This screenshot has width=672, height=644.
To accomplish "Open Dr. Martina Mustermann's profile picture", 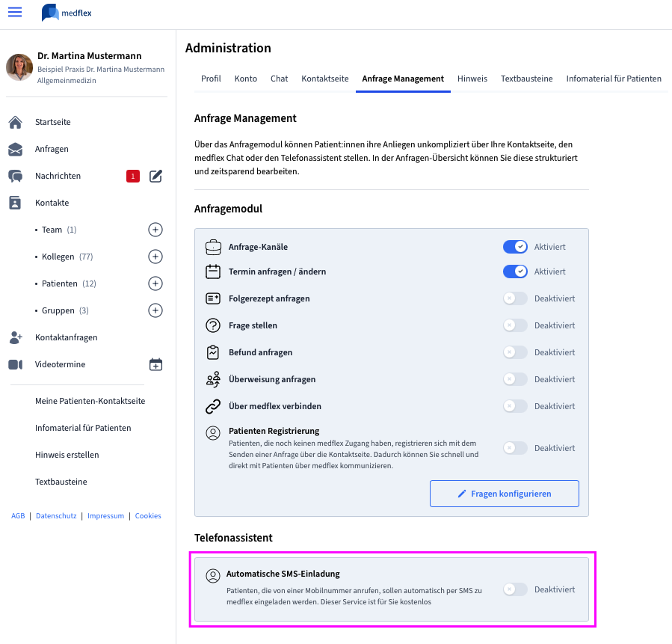I will tap(19, 67).
